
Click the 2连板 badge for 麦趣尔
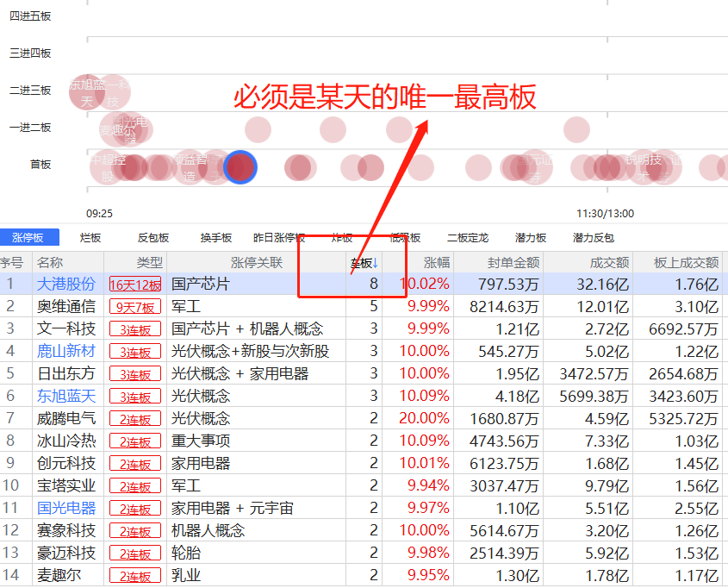pos(135,575)
